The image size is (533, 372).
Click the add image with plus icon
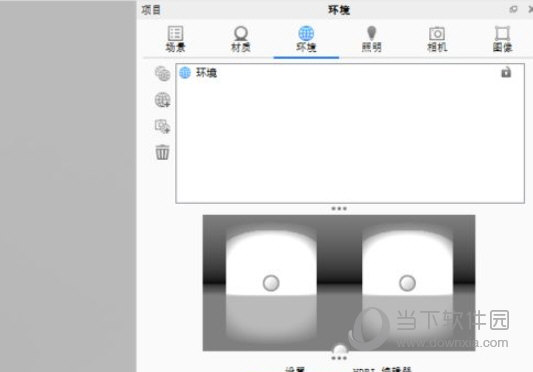tap(162, 126)
